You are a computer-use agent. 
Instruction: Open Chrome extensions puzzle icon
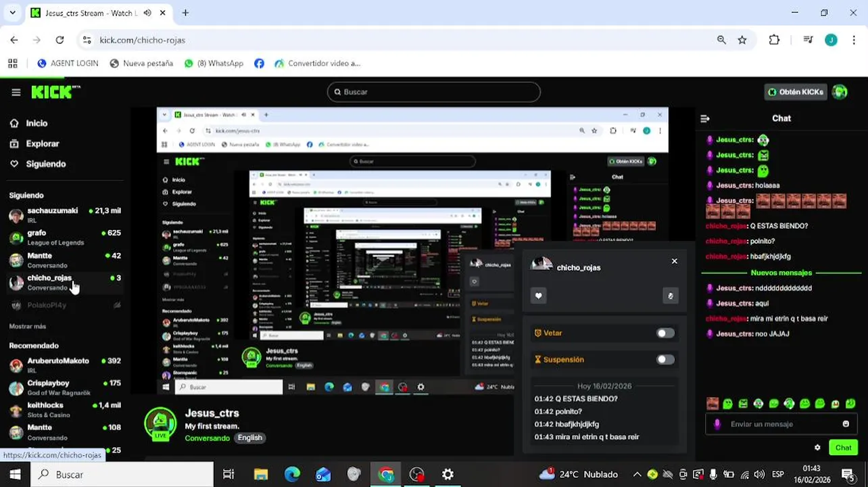coord(775,40)
